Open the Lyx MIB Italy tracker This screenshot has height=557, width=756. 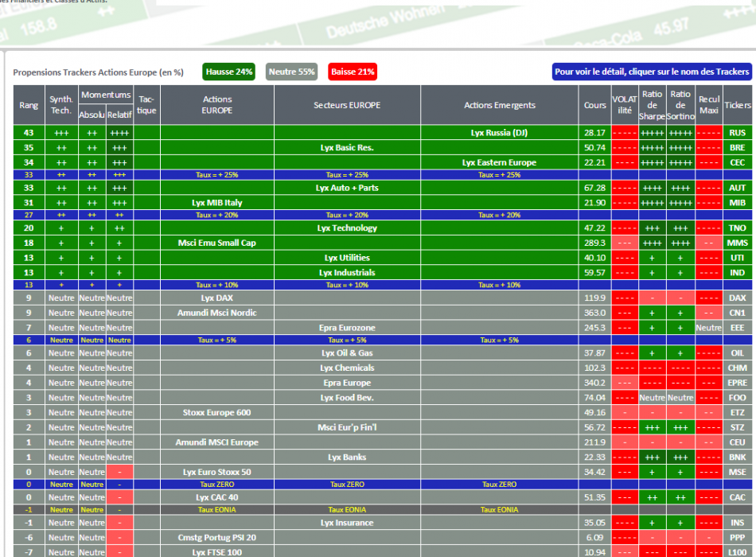coord(217,203)
